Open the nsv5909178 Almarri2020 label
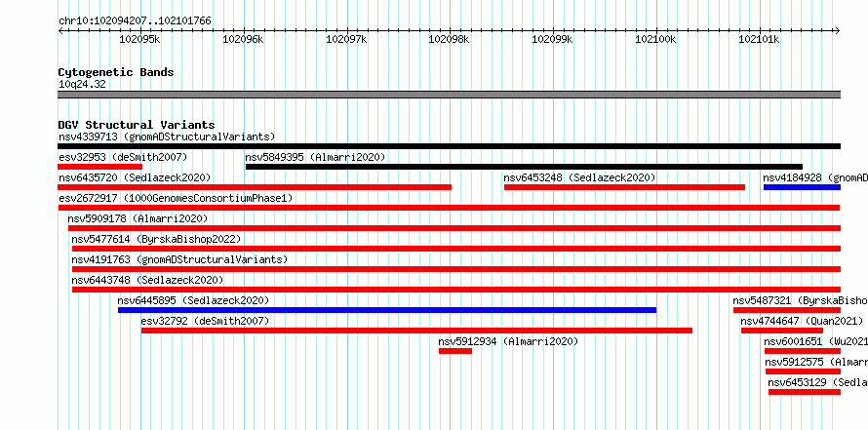This screenshot has height=430, width=868. (x=138, y=218)
